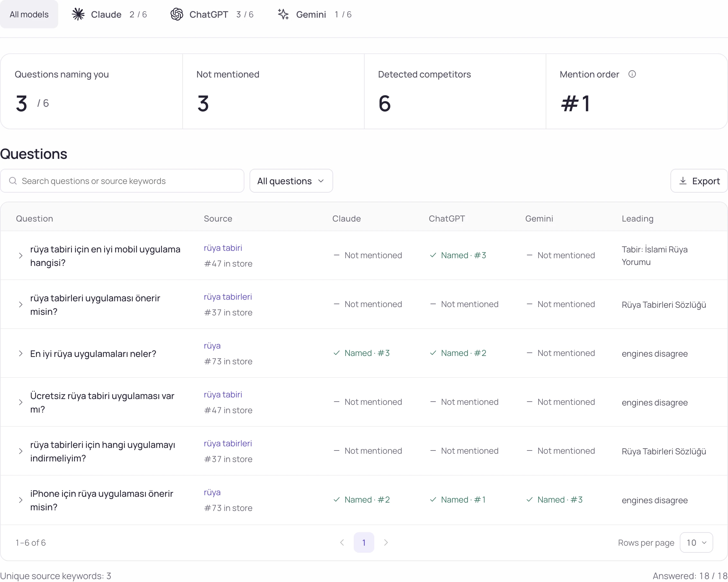Click Claude 'Not mentioned' cell in first row
The height and width of the screenshot is (582, 728).
[368, 256]
